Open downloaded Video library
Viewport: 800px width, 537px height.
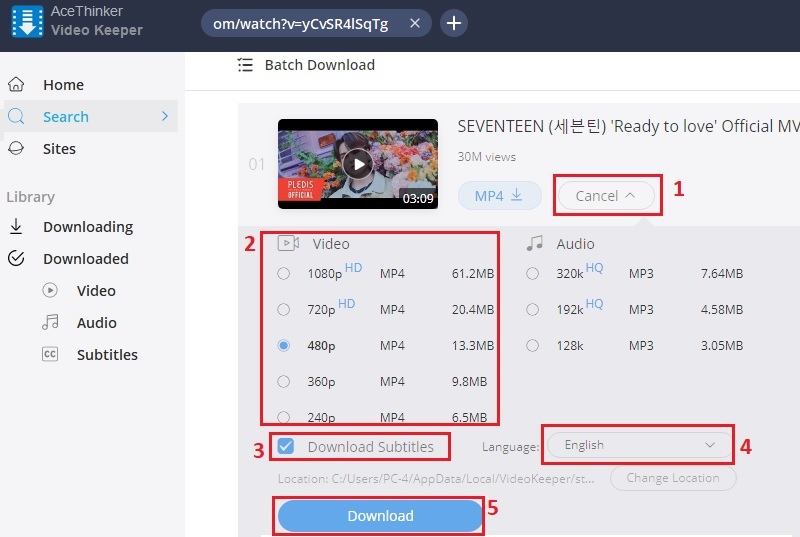click(x=96, y=291)
